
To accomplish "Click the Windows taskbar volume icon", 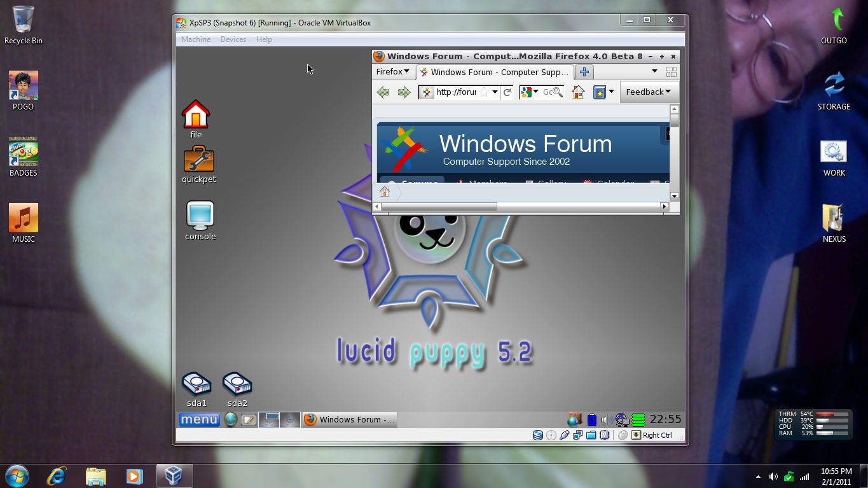I will click(773, 477).
